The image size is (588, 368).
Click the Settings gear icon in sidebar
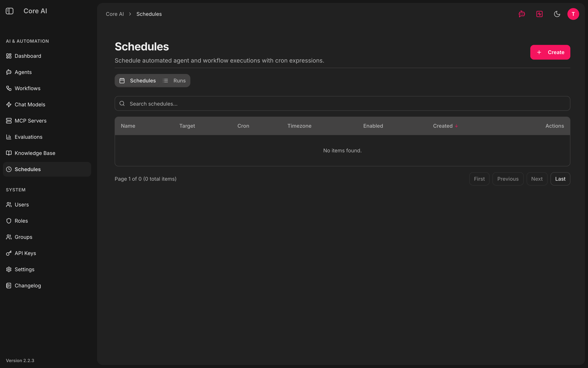(9, 269)
